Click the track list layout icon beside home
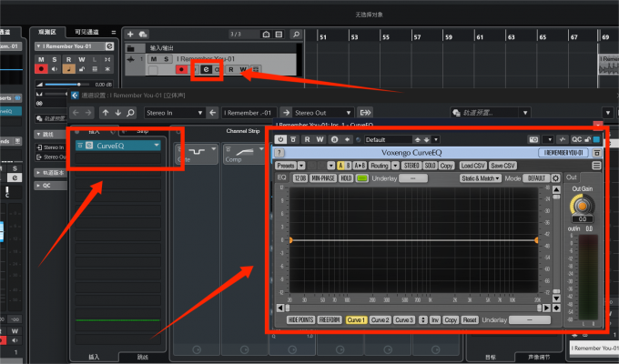Screen dimensions: 619x364 [279, 35]
